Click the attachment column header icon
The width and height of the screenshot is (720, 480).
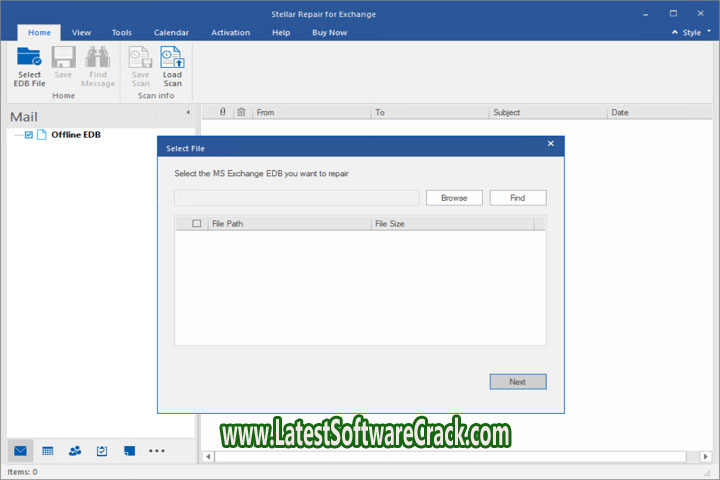point(223,112)
